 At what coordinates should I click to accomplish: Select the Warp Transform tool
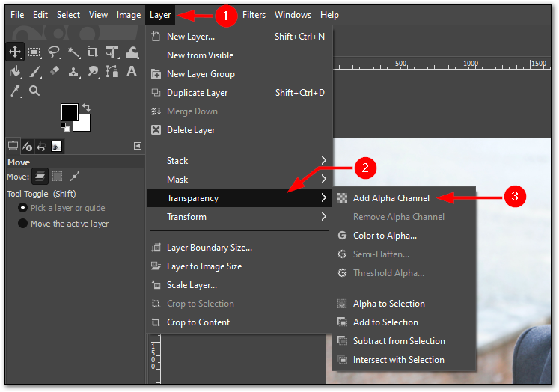click(x=132, y=52)
